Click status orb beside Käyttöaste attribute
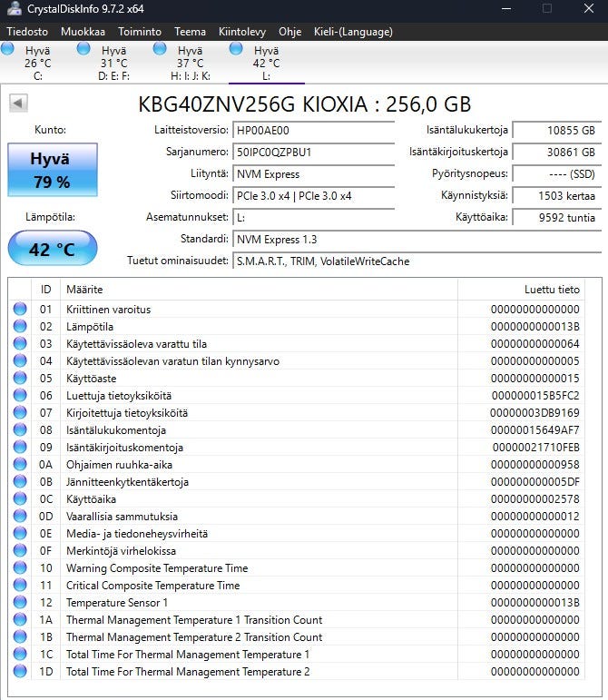 [20, 379]
